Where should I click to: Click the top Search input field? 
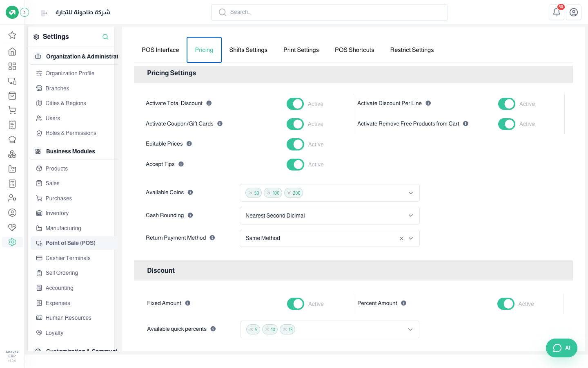coord(330,12)
